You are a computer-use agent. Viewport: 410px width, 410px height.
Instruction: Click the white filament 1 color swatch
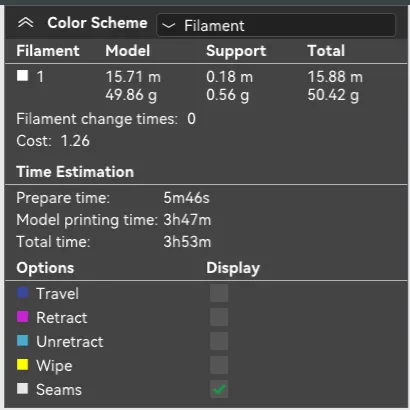[x=22, y=75]
